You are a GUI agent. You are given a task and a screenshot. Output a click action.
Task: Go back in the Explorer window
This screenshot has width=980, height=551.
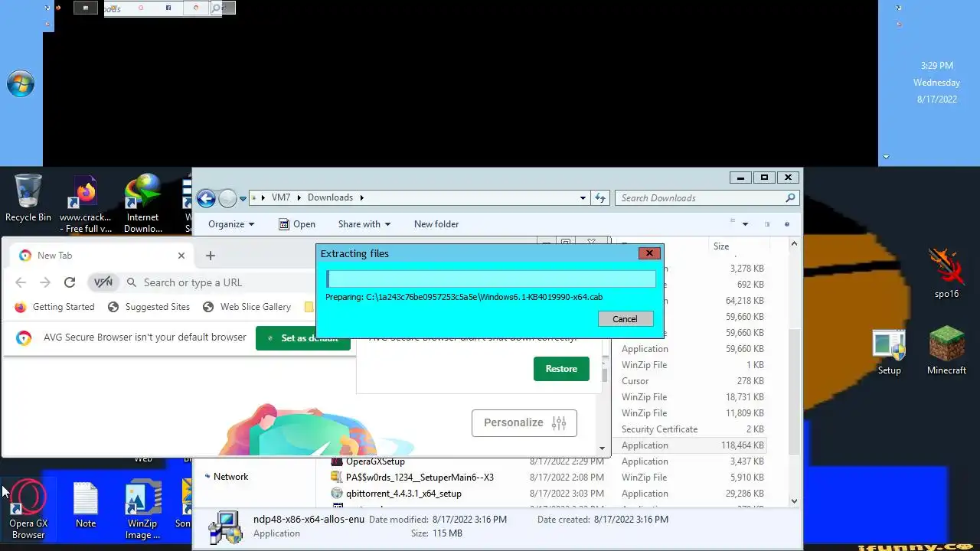click(x=206, y=198)
